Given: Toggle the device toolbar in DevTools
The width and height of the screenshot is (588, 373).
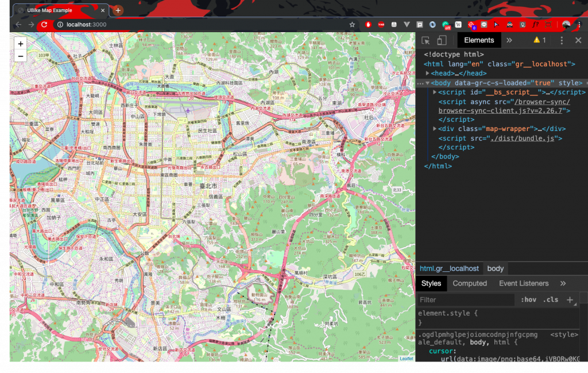Looking at the screenshot, I should tap(442, 41).
